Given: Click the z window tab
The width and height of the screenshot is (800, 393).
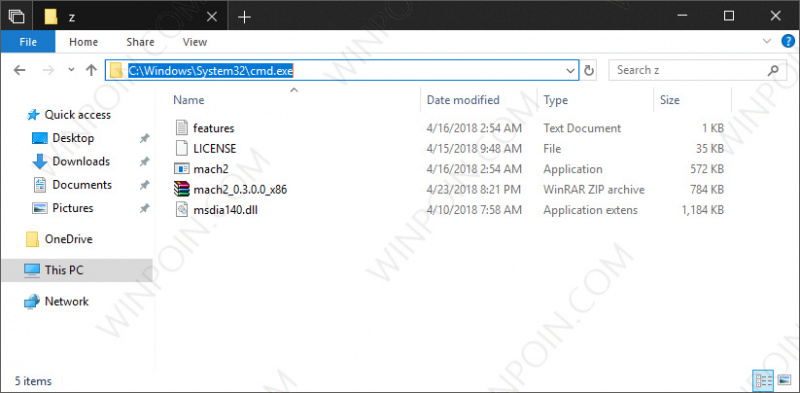Looking at the screenshot, I should 131,16.
